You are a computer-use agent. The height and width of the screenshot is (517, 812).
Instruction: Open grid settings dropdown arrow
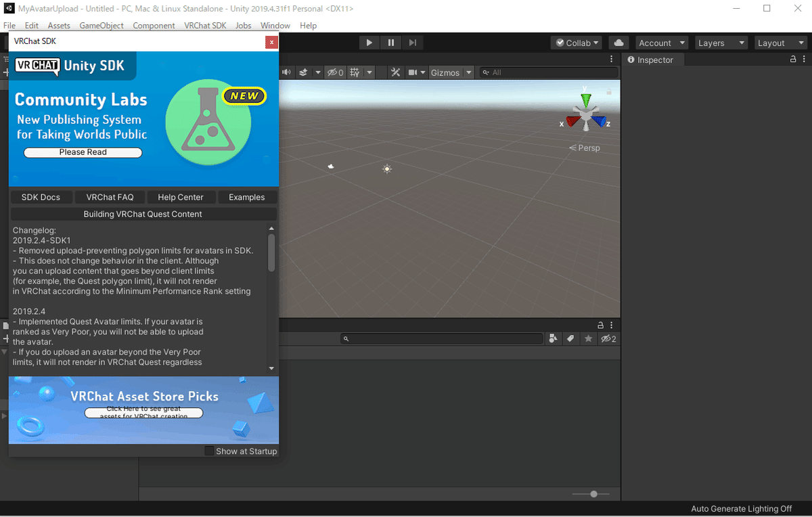[x=369, y=72]
